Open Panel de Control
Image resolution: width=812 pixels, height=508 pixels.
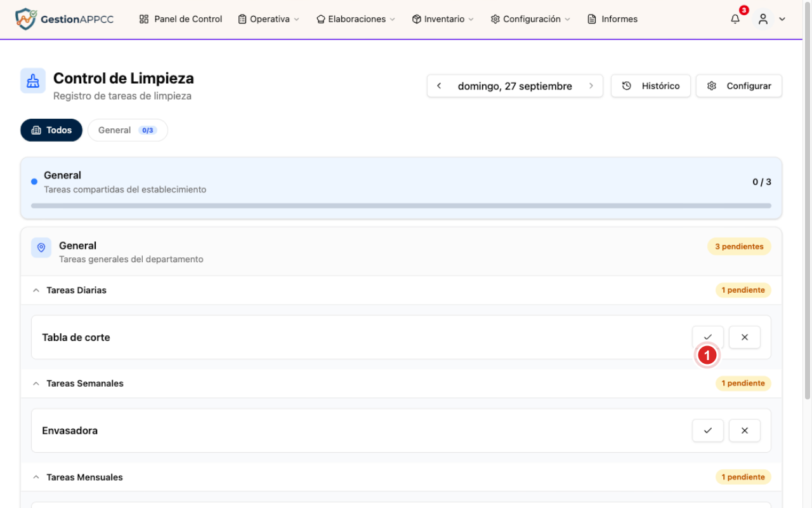pyautogui.click(x=181, y=19)
